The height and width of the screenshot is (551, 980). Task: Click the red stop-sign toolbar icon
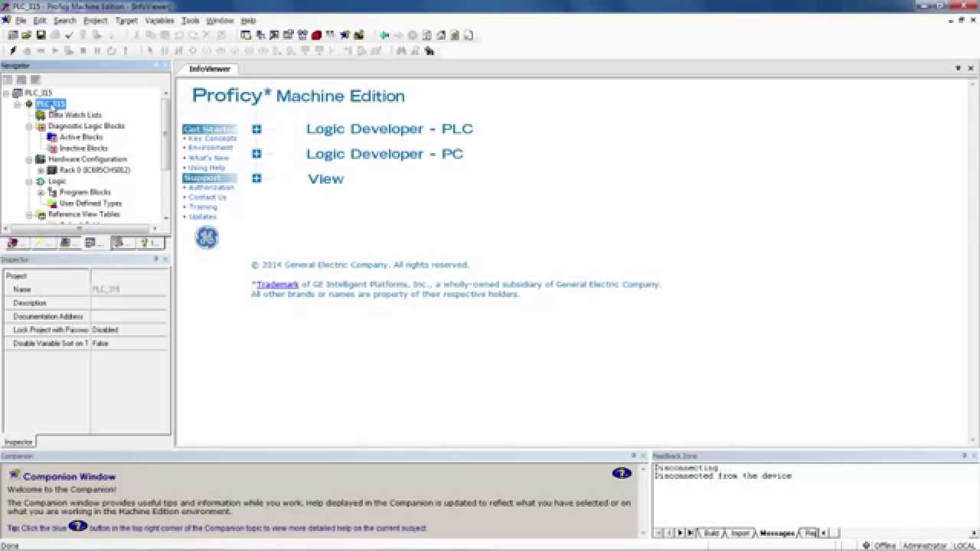[x=316, y=35]
